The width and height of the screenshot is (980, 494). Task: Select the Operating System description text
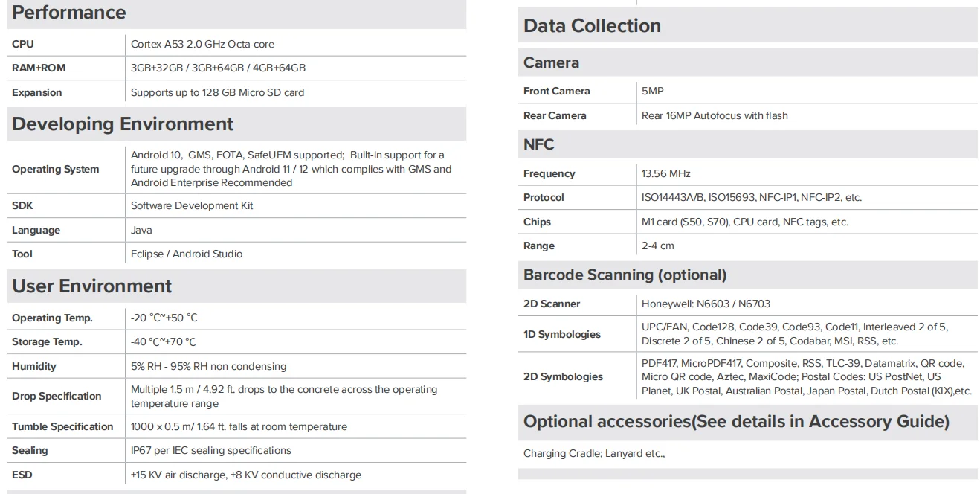tap(287, 168)
